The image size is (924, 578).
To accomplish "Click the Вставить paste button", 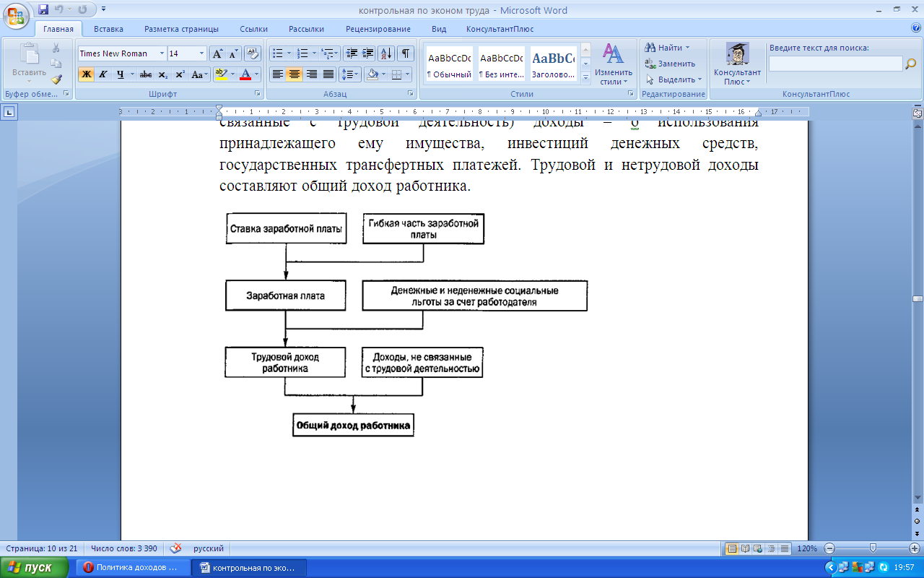I will (x=29, y=64).
